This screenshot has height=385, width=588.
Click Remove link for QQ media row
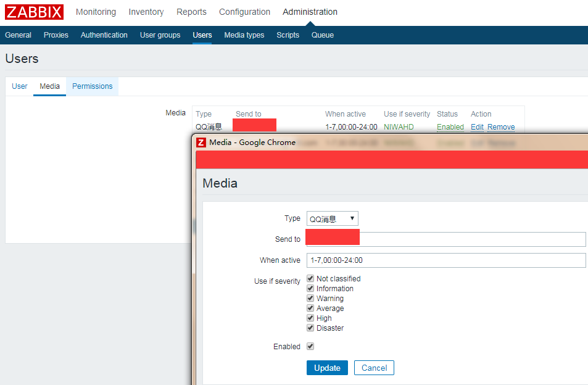coord(501,127)
